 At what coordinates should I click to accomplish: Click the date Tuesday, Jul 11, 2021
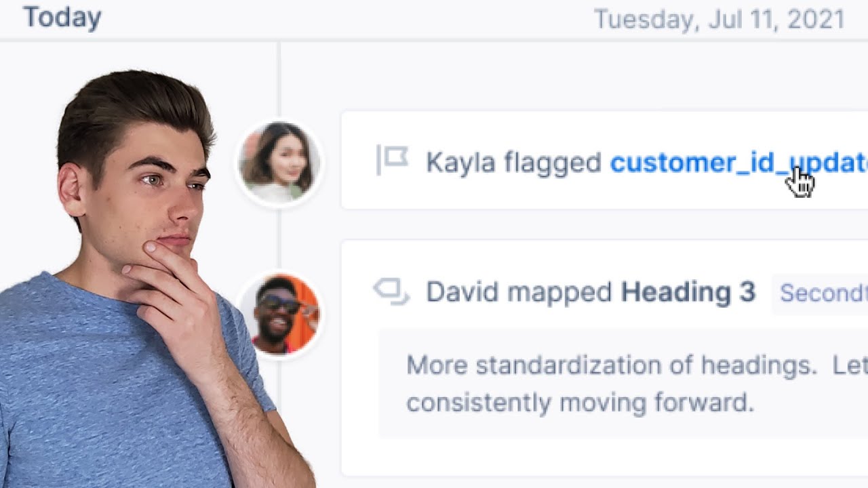click(719, 19)
